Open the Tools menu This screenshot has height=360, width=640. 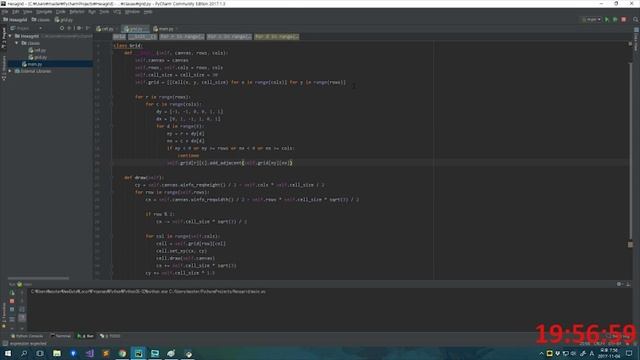pyautogui.click(x=104, y=12)
